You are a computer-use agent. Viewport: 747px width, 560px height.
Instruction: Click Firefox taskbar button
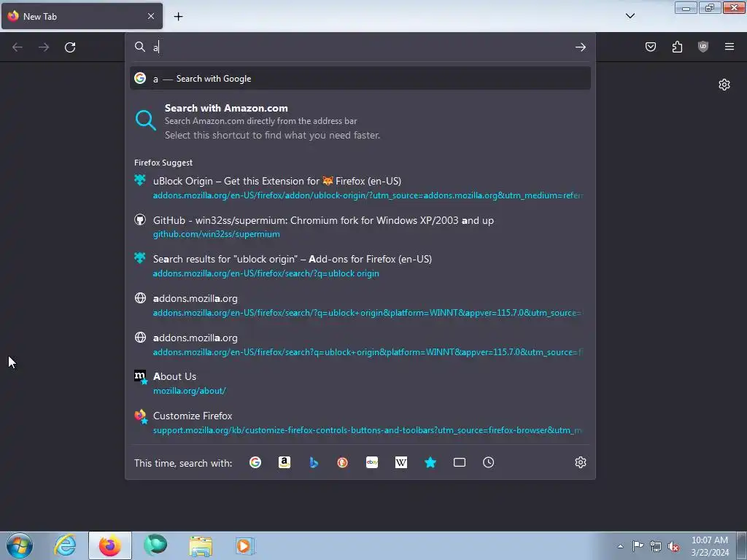click(109, 545)
